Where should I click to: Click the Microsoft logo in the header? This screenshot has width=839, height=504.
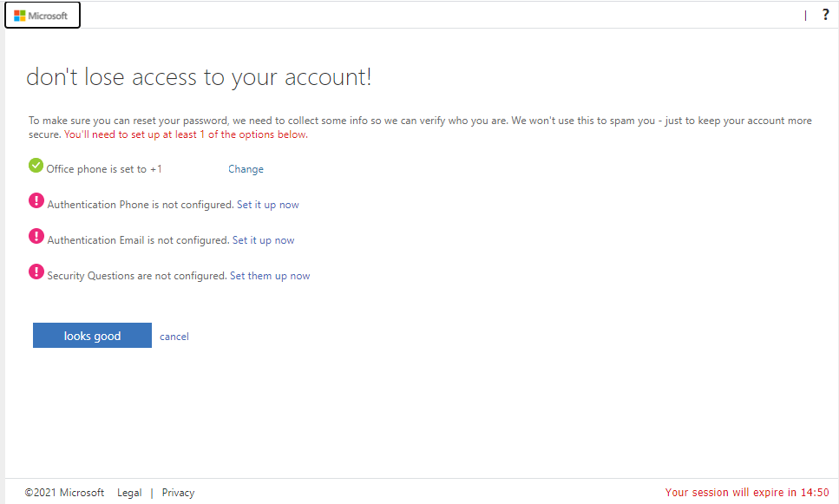click(41, 16)
